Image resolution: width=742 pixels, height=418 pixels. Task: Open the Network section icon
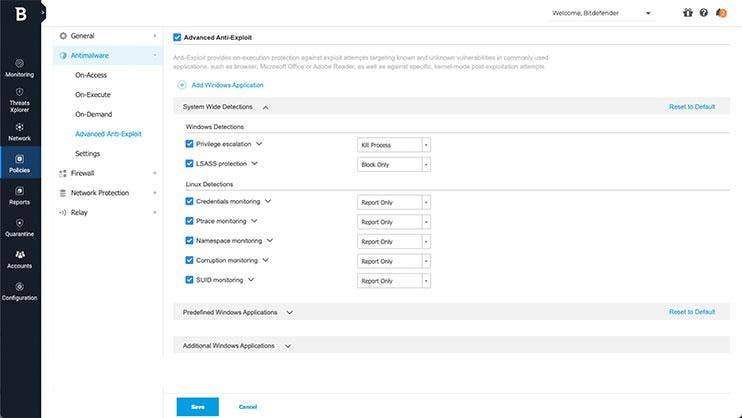[x=20, y=127]
